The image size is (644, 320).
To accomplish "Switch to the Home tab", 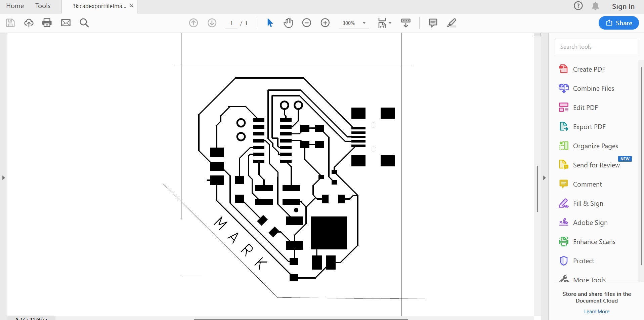I will pyautogui.click(x=15, y=6).
